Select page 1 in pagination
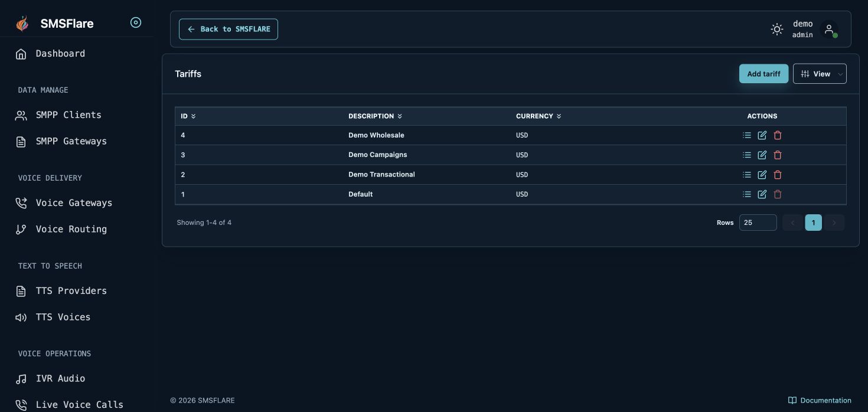Image resolution: width=868 pixels, height=412 pixels. (x=813, y=223)
